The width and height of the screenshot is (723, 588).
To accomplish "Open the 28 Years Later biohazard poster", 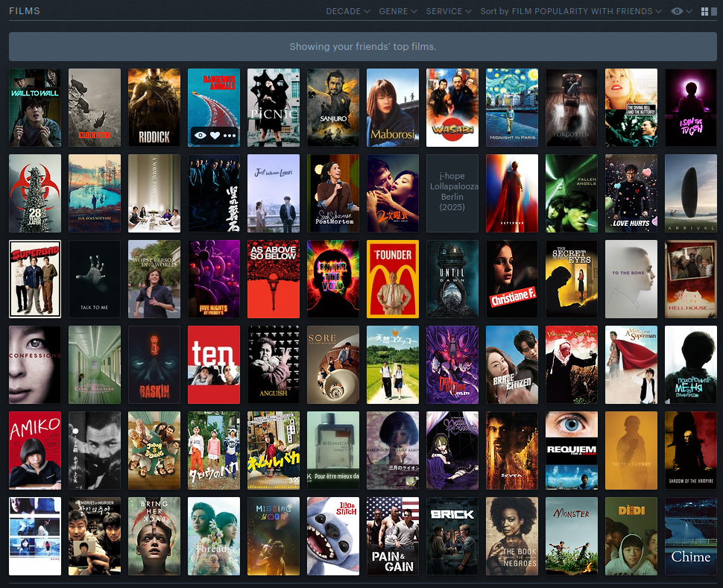I will click(35, 194).
